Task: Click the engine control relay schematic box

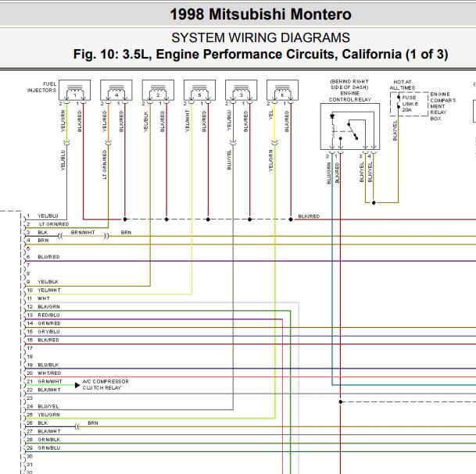Action: pyautogui.click(x=350, y=127)
